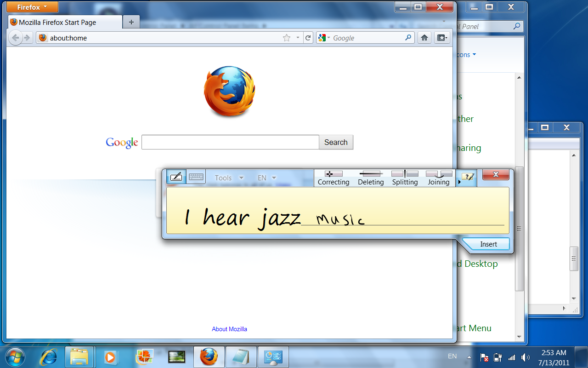Click the EN language indicator on the taskbar
This screenshot has width=588, height=368.
click(452, 356)
